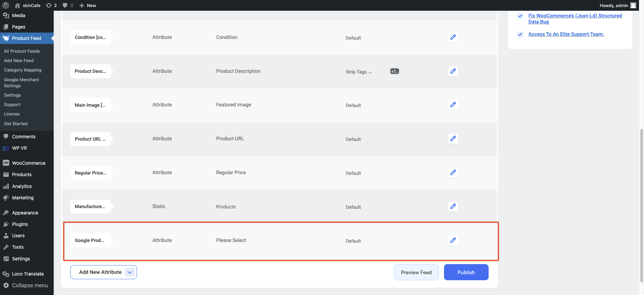This screenshot has width=644, height=295.
Task: Open Product Feed Settings submenu
Action: 12,95
